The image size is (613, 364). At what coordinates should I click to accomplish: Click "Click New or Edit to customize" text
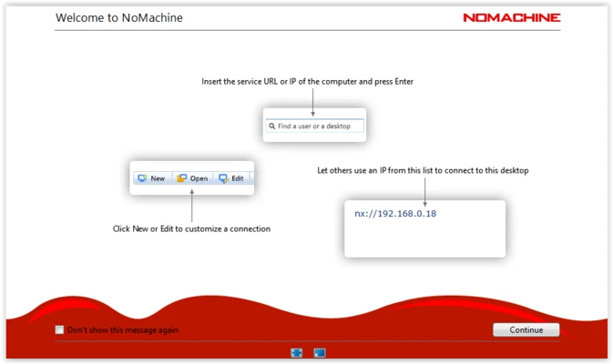(191, 228)
